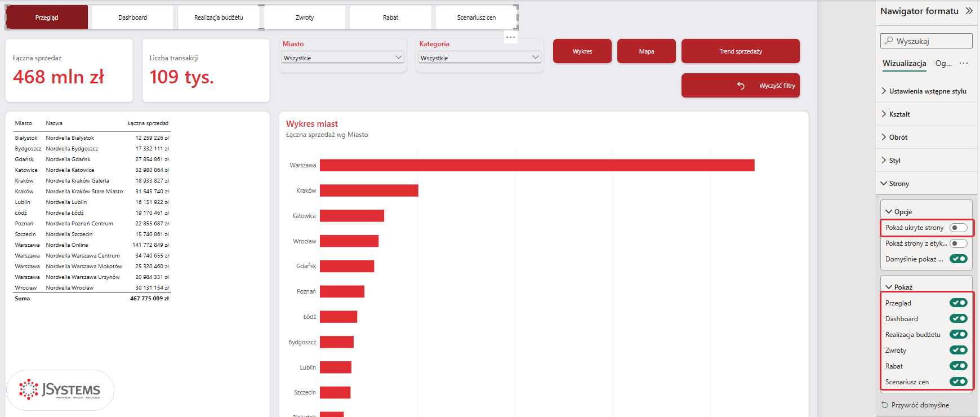Screen dimensions: 980x417
Task: Select Nordvella Kraków Galeria table row
Action: click(92, 180)
